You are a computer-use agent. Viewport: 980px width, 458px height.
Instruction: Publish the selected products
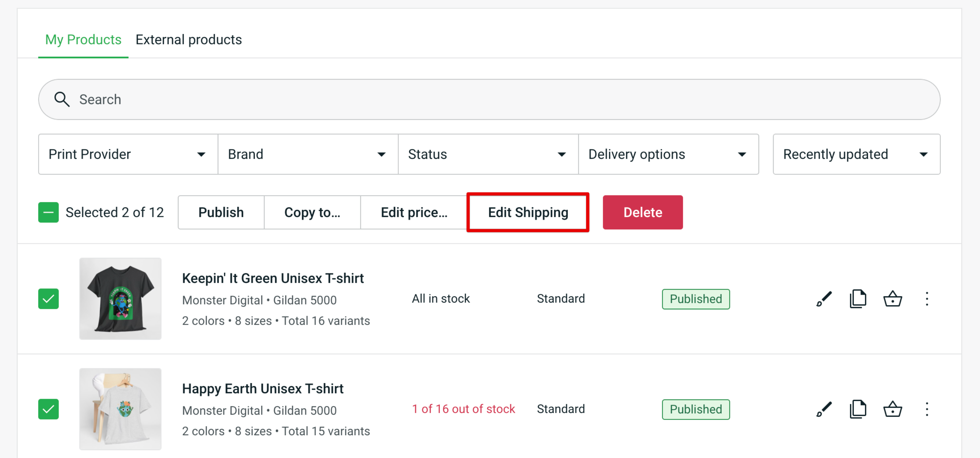tap(221, 212)
